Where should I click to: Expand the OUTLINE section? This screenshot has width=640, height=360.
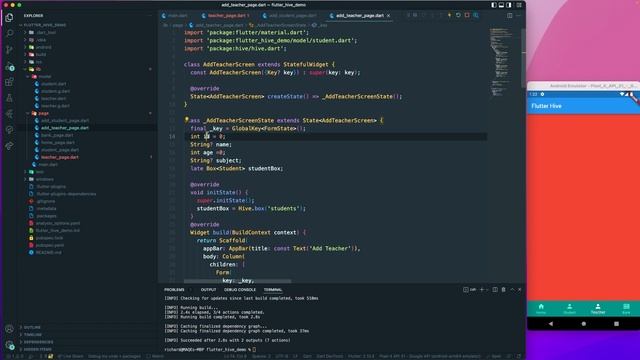click(x=88, y=327)
